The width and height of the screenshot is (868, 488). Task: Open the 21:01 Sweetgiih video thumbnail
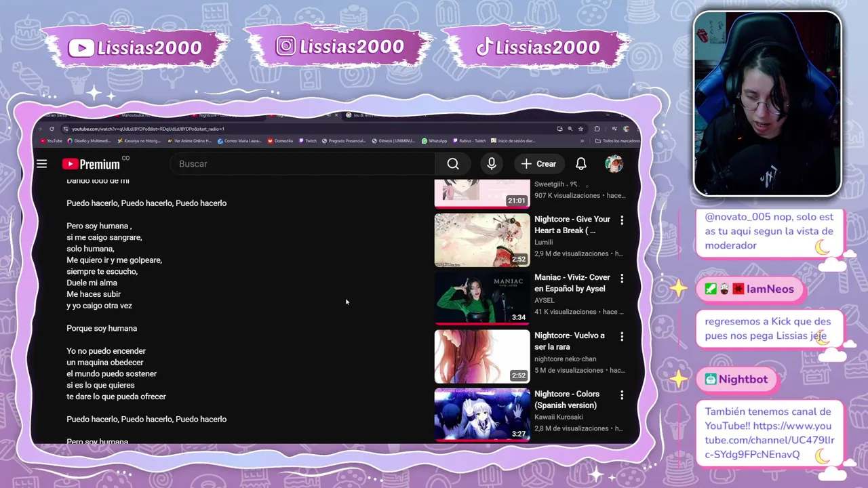pos(482,193)
